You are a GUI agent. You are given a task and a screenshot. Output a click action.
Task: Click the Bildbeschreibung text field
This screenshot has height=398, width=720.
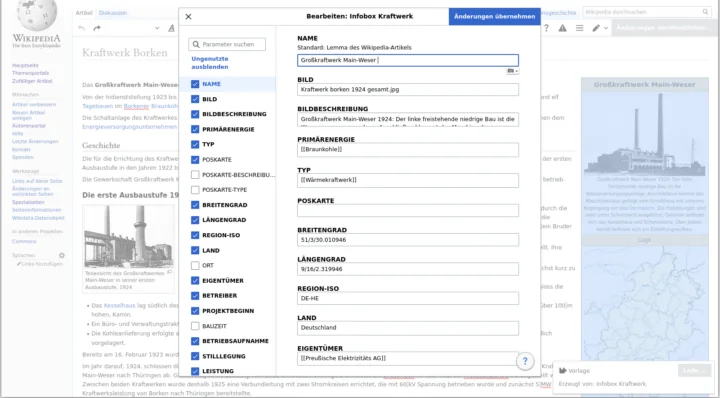408,119
